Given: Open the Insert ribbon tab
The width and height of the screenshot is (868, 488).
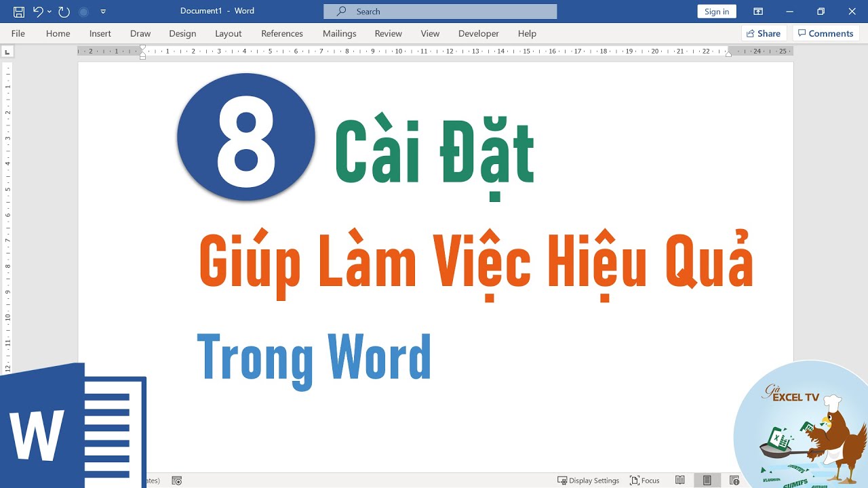Looking at the screenshot, I should (100, 33).
